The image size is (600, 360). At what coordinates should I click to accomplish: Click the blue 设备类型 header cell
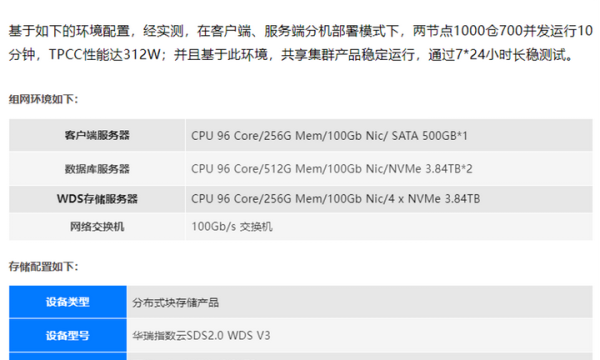[68, 302]
